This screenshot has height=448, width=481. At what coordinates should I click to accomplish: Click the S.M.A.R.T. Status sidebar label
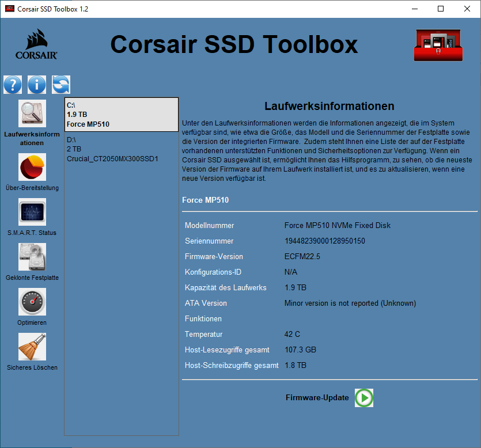click(32, 233)
